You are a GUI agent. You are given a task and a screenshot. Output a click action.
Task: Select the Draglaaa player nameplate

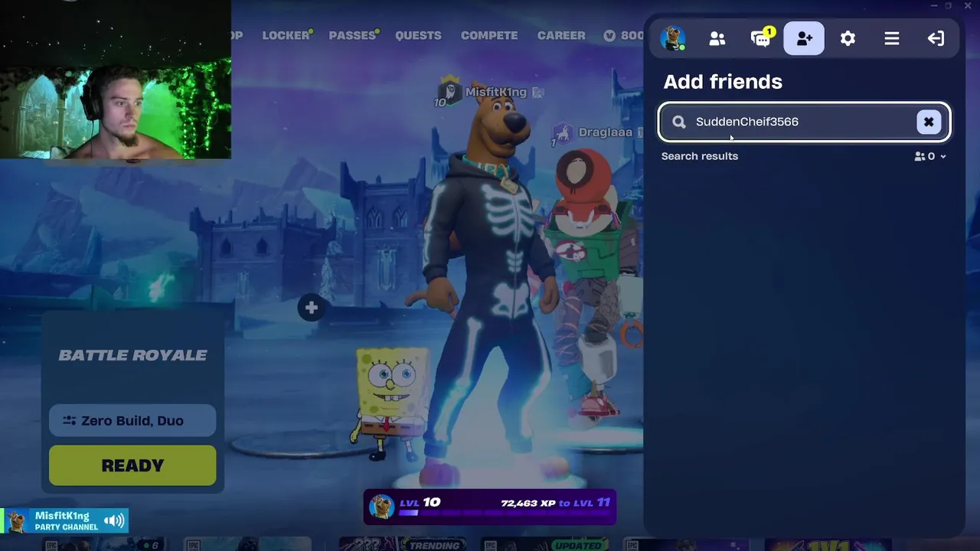(597, 133)
